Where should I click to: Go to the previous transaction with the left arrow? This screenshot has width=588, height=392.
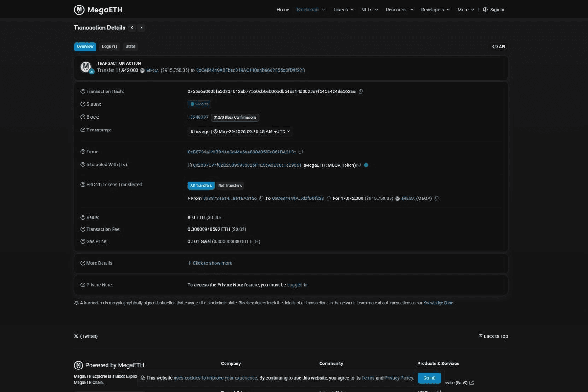[132, 28]
